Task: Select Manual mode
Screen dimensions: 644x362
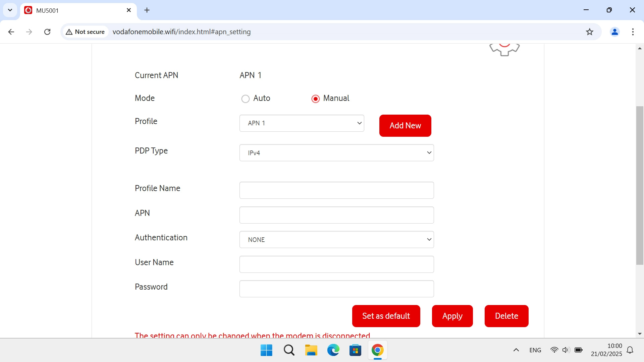Action: click(316, 99)
